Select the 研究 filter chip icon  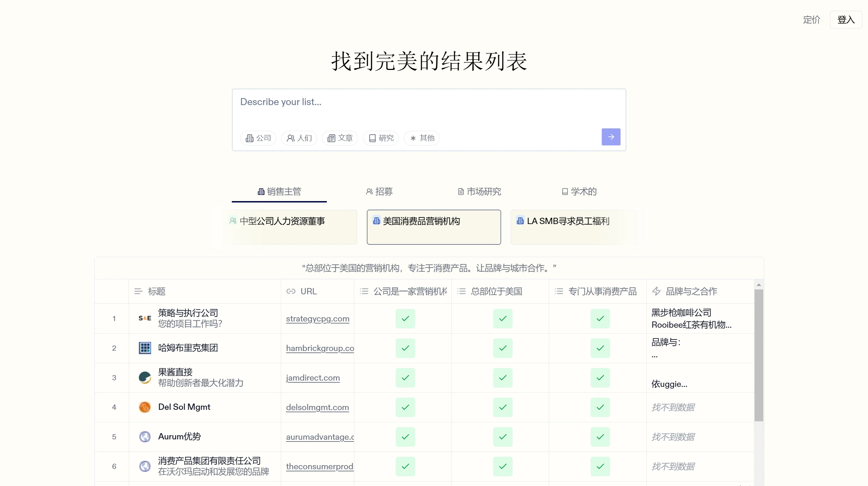click(x=372, y=138)
